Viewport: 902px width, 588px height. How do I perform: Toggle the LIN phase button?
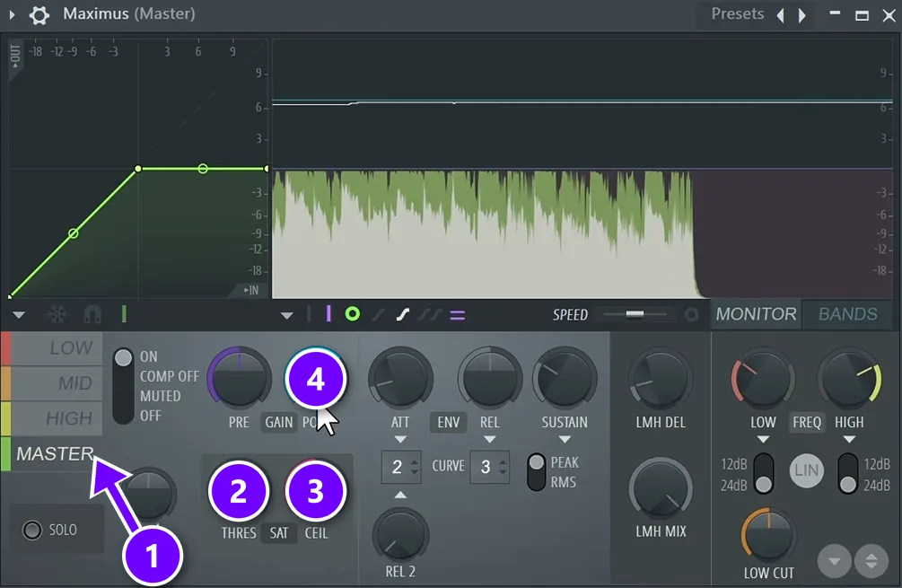coord(807,470)
